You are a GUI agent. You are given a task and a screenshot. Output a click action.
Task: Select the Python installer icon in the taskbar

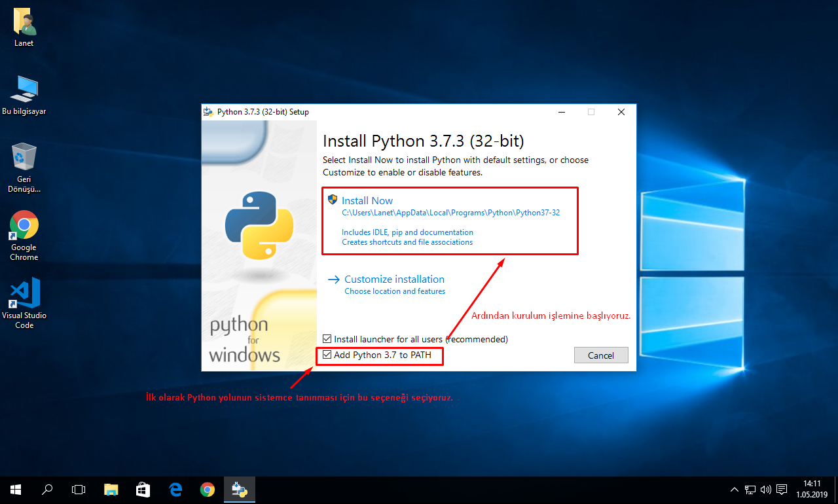tap(239, 489)
